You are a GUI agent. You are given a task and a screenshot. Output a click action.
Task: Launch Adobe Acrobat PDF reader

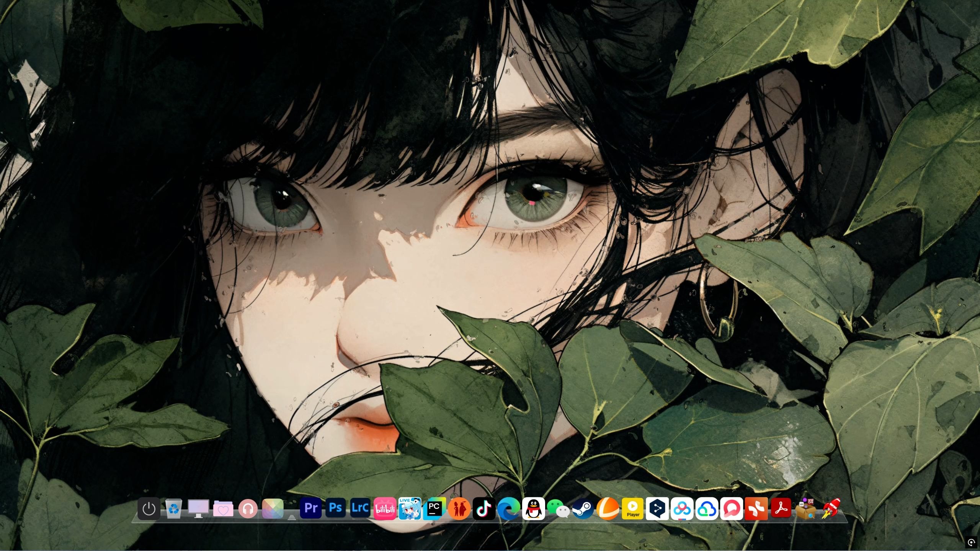click(x=781, y=508)
